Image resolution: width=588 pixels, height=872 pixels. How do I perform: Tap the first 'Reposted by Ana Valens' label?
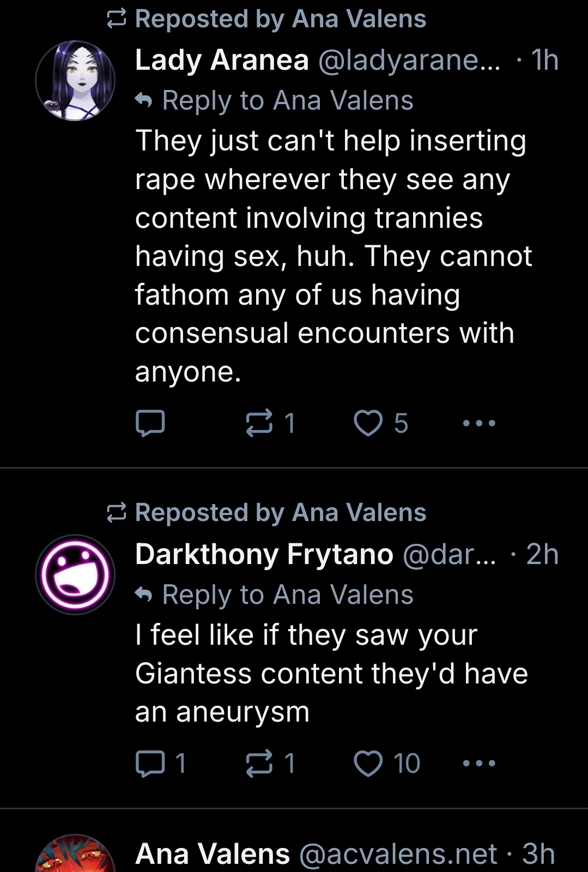pos(280,19)
